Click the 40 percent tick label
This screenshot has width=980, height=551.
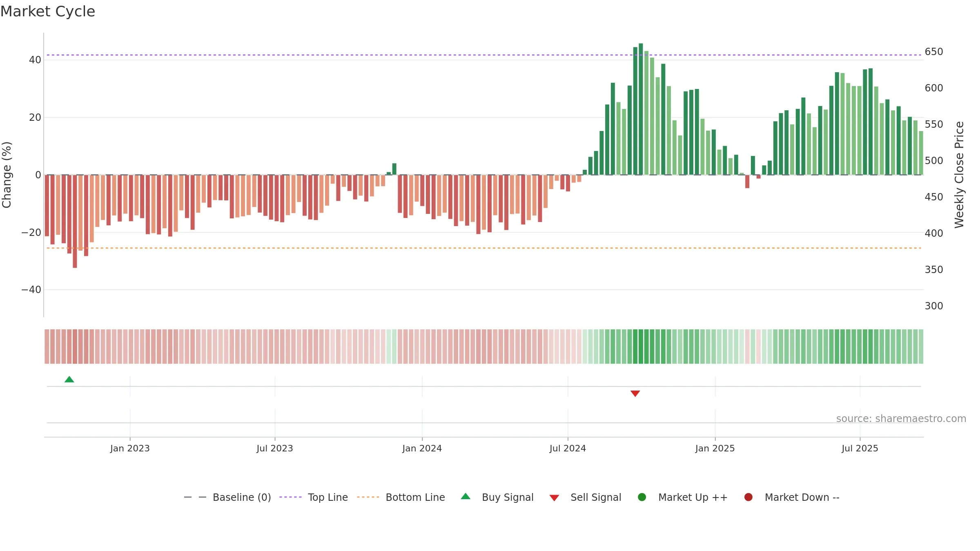point(35,60)
